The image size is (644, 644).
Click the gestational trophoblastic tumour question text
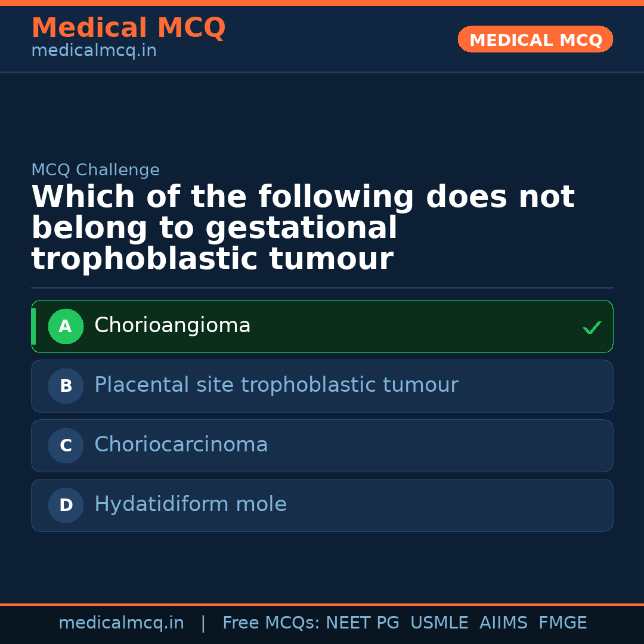(x=302, y=228)
